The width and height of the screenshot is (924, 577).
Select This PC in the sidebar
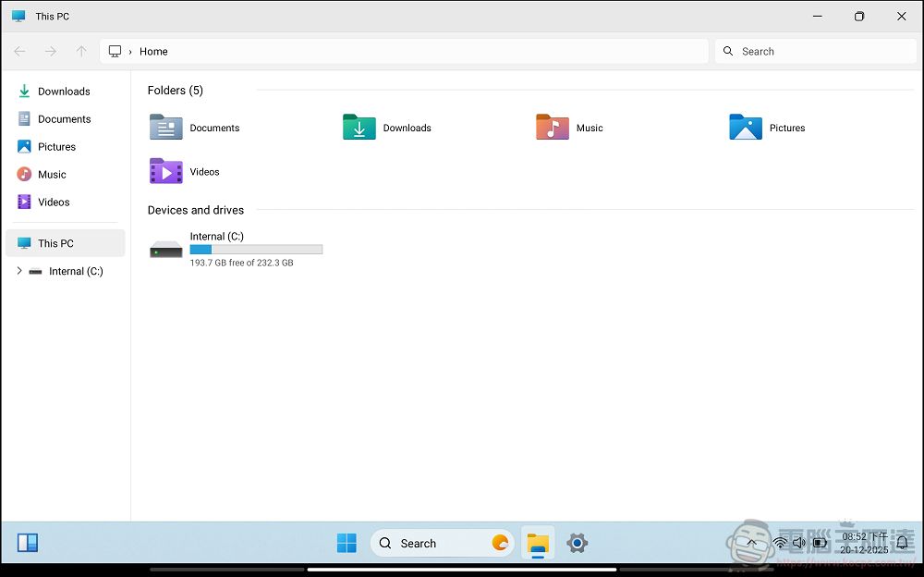tap(55, 243)
